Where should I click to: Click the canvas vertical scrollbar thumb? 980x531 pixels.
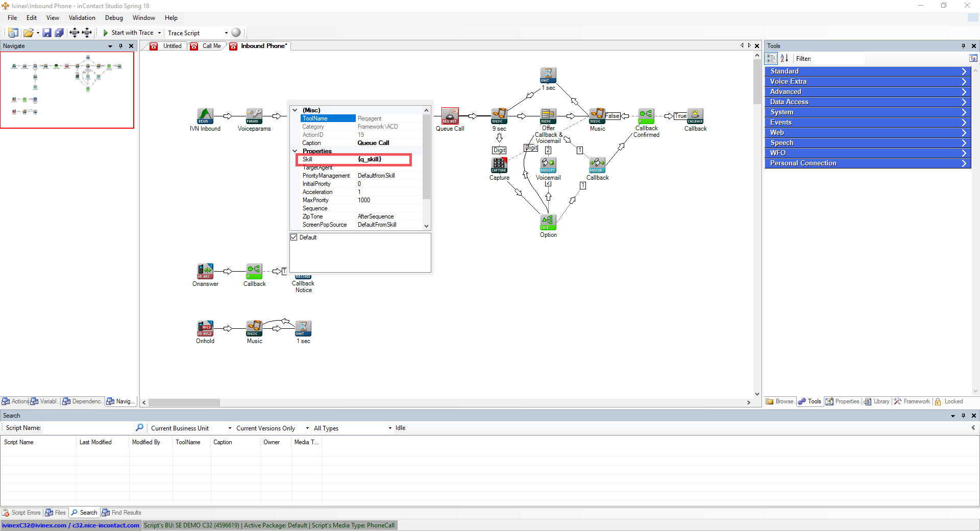point(757,82)
